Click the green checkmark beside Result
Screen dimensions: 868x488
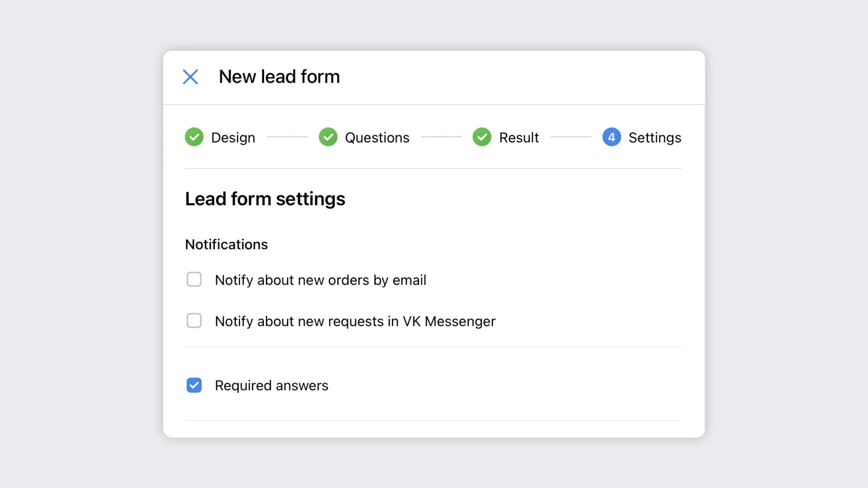click(482, 137)
